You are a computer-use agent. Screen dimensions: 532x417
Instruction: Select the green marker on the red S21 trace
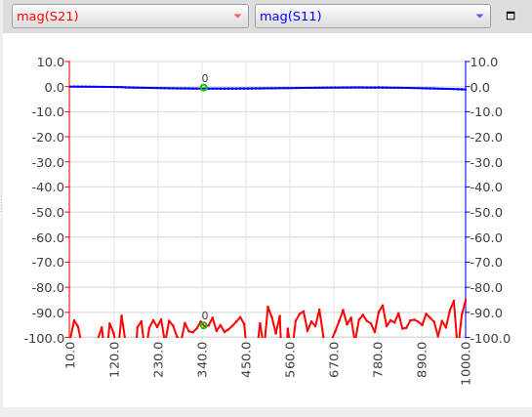[x=203, y=325]
